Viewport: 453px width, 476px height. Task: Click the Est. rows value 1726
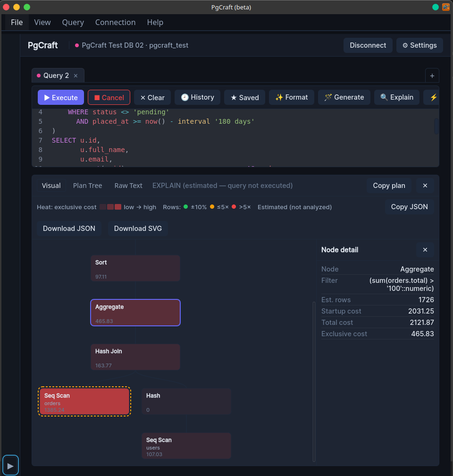click(x=426, y=299)
